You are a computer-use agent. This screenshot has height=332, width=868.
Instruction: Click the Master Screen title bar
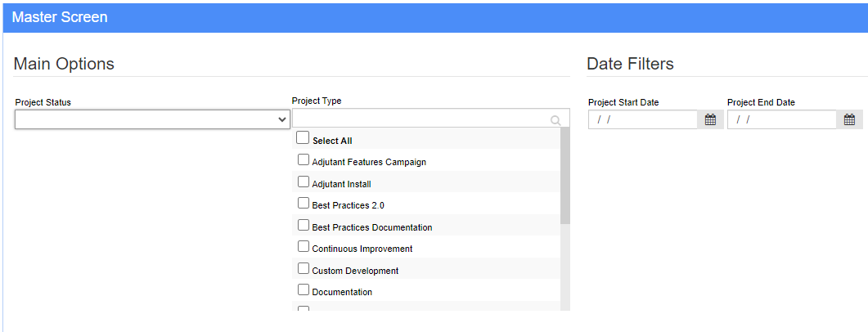tap(435, 18)
